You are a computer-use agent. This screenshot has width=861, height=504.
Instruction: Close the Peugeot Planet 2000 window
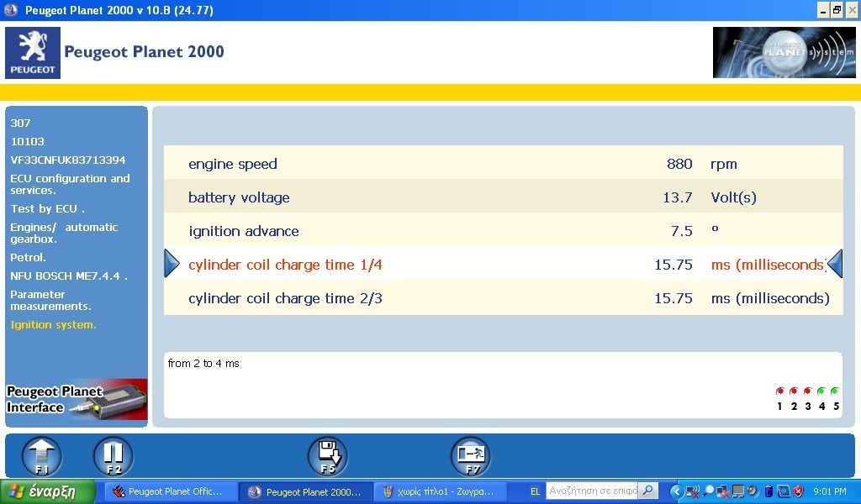[851, 10]
